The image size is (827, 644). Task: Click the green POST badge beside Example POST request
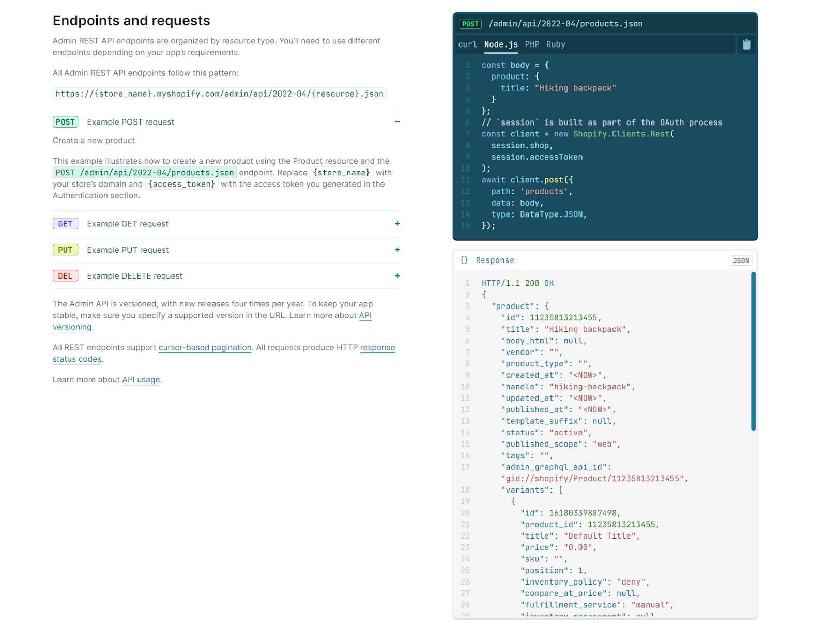(65, 121)
